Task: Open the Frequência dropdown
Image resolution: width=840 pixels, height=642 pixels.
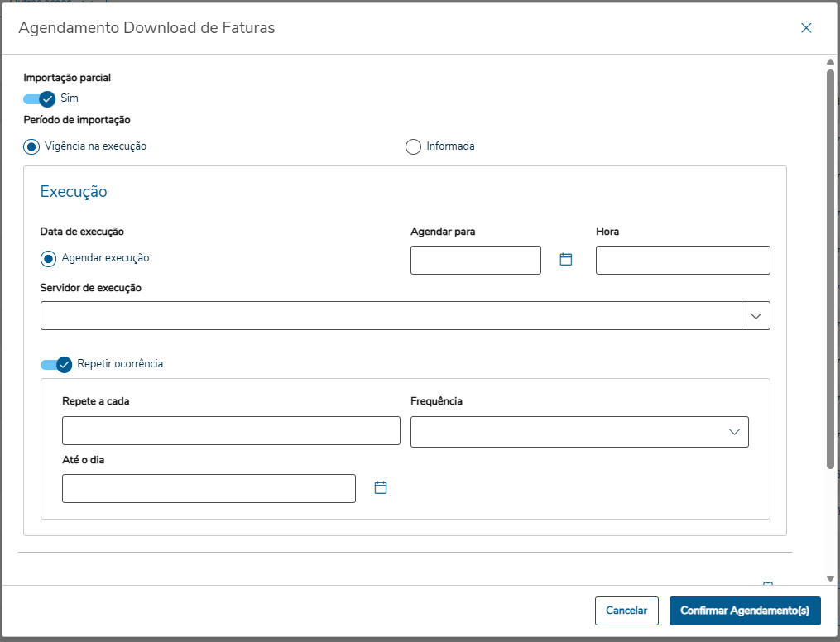Action: click(579, 432)
